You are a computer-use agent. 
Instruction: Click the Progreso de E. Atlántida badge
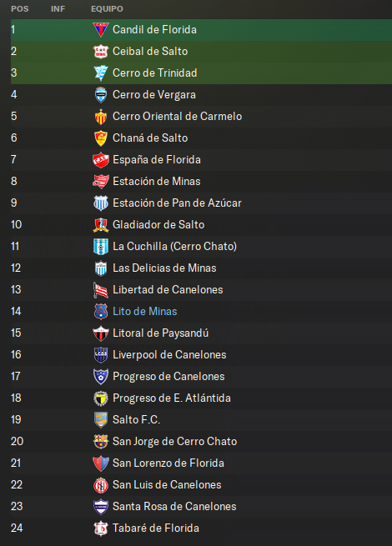[101, 398]
